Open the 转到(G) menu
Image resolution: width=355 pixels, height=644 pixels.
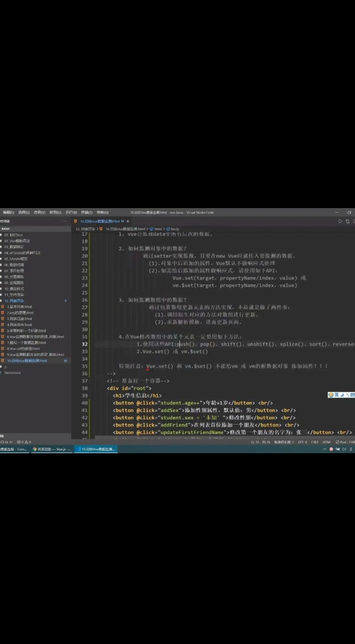click(x=55, y=213)
